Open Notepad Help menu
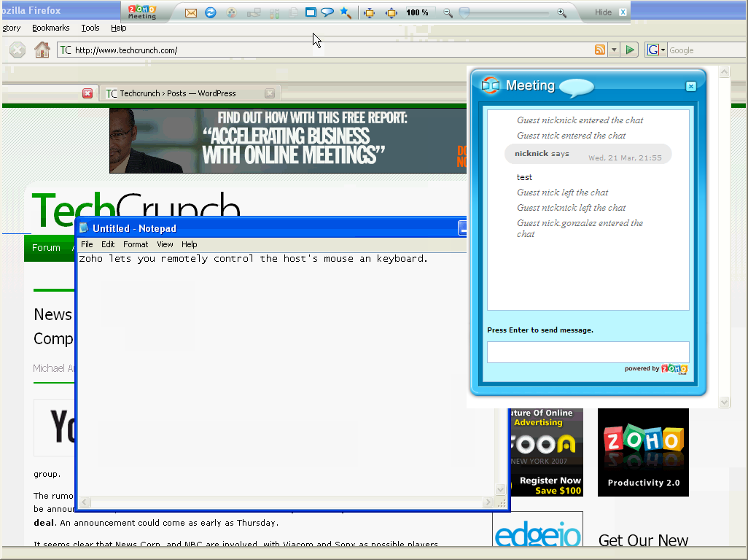Image resolution: width=748 pixels, height=560 pixels. click(189, 244)
